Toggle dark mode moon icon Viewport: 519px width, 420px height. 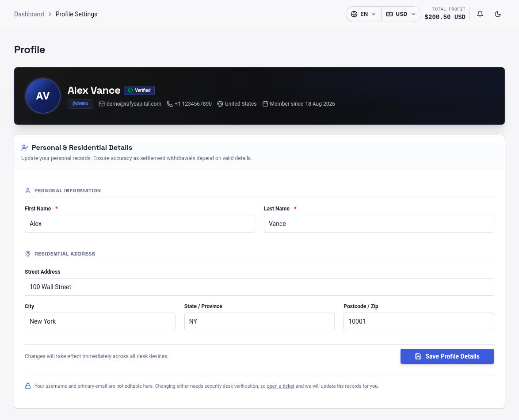coord(497,14)
